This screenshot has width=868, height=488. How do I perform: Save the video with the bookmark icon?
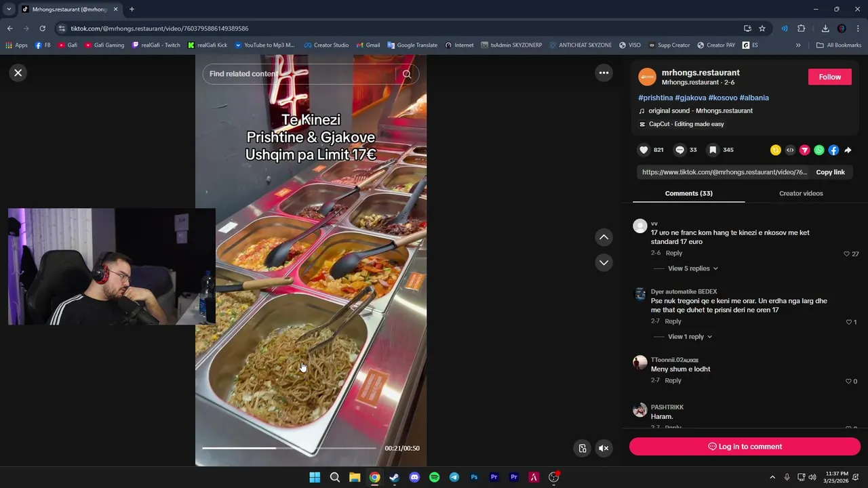(x=713, y=150)
